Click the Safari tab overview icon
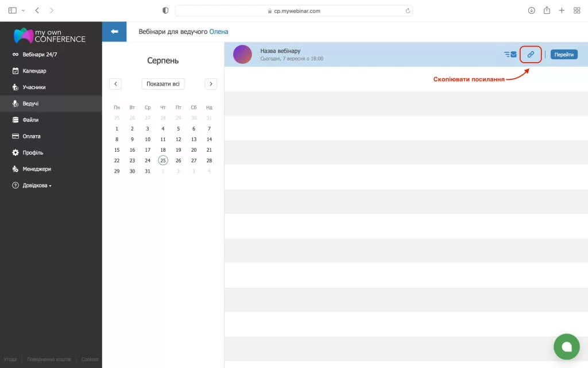This screenshot has height=368, width=588. point(577,10)
